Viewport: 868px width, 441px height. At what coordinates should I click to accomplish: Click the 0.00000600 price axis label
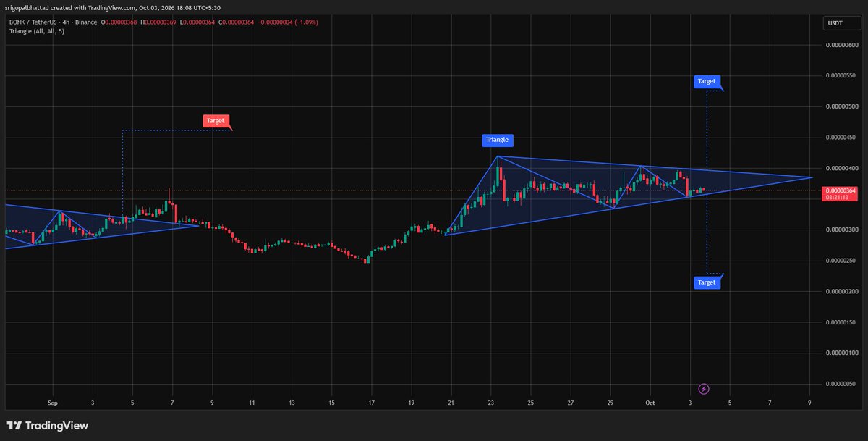(841, 45)
